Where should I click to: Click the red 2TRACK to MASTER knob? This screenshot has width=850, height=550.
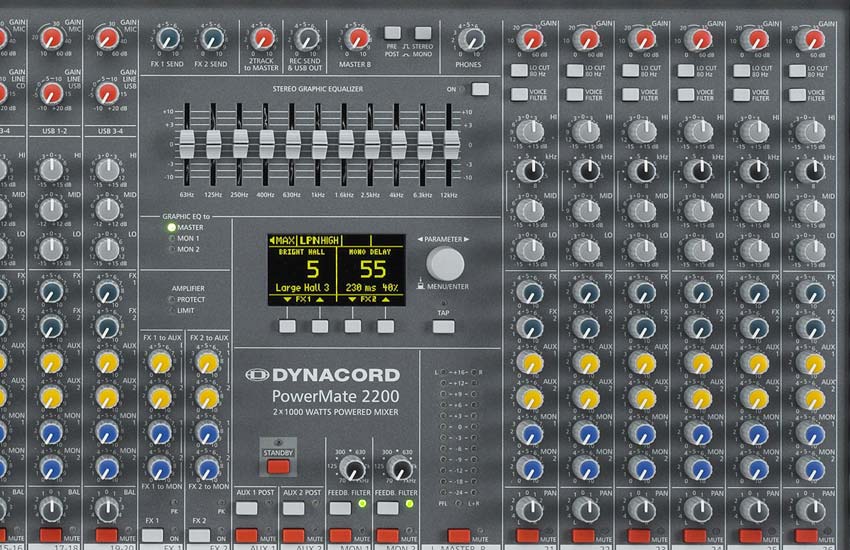(263, 38)
